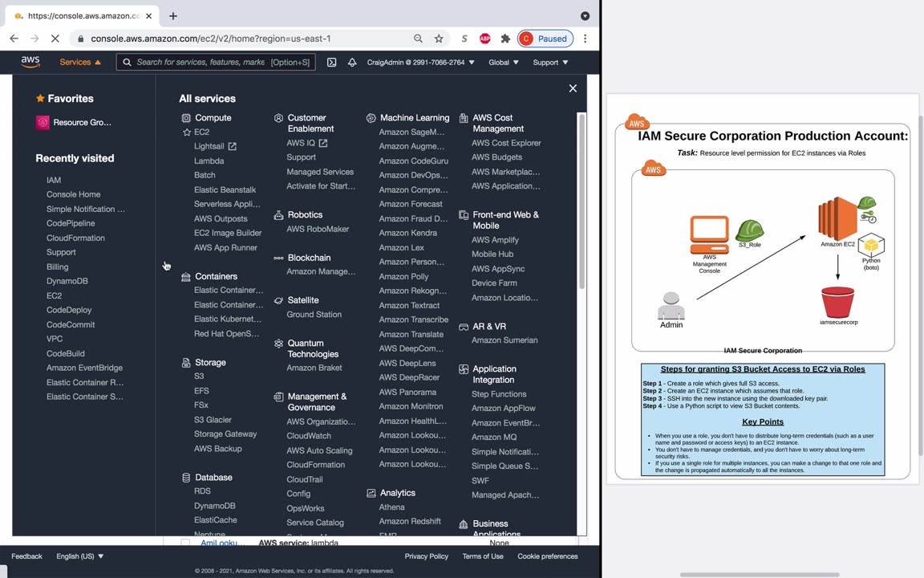Go back to the previous page

(14, 39)
